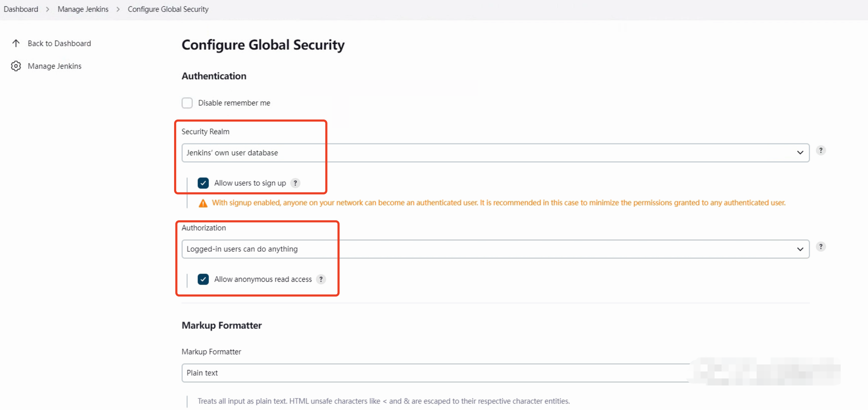The image size is (868, 410).
Task: Click the chevron separator after Dashboard breadcrumb
Action: tap(48, 9)
